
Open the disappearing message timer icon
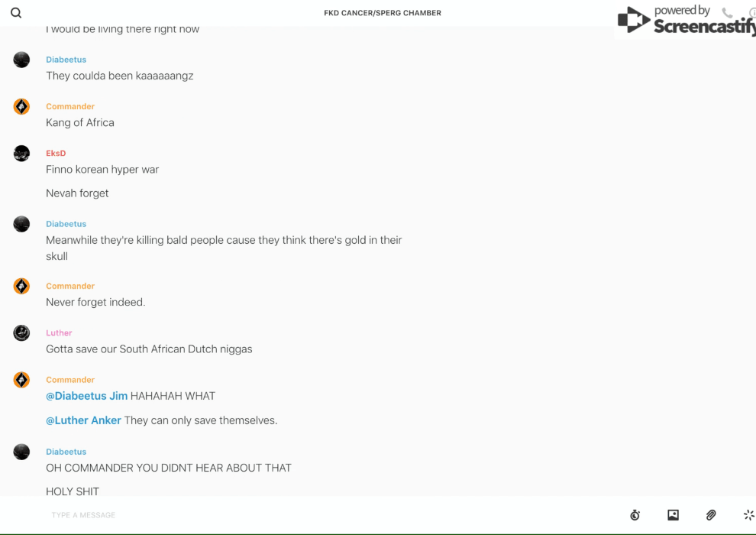click(x=635, y=515)
